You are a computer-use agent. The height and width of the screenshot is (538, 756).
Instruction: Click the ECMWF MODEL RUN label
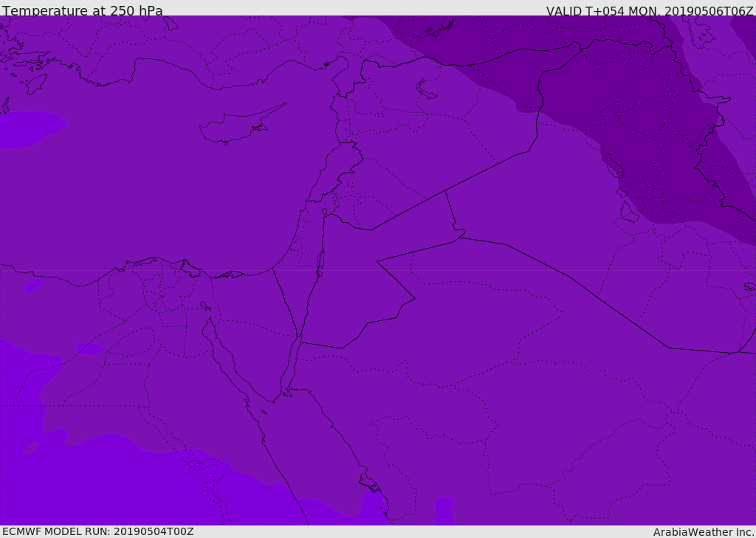click(97, 531)
